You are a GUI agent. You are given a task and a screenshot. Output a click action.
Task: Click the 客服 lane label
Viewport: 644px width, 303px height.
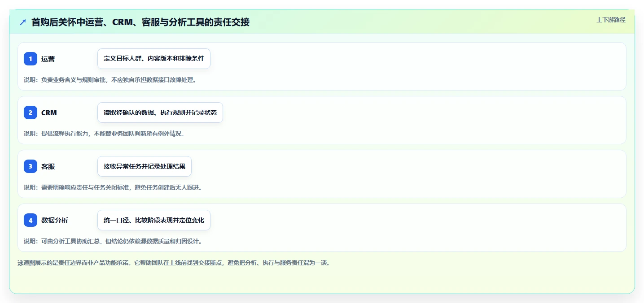tap(48, 166)
